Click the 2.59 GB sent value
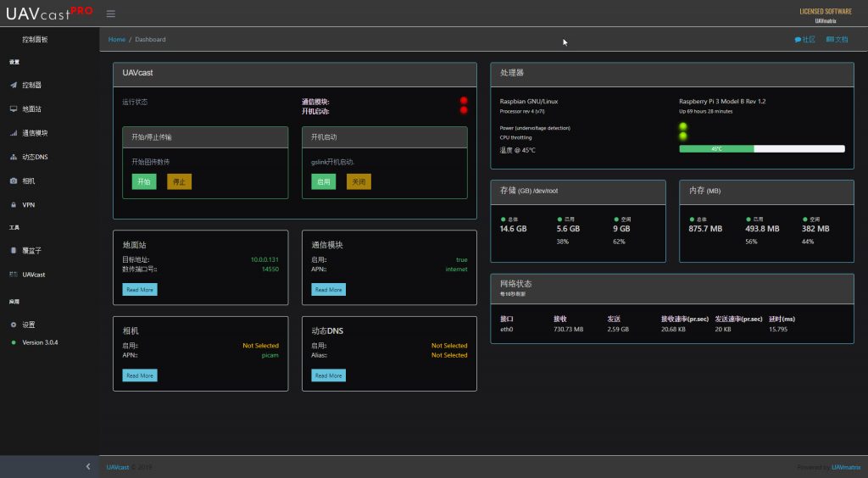 point(618,329)
